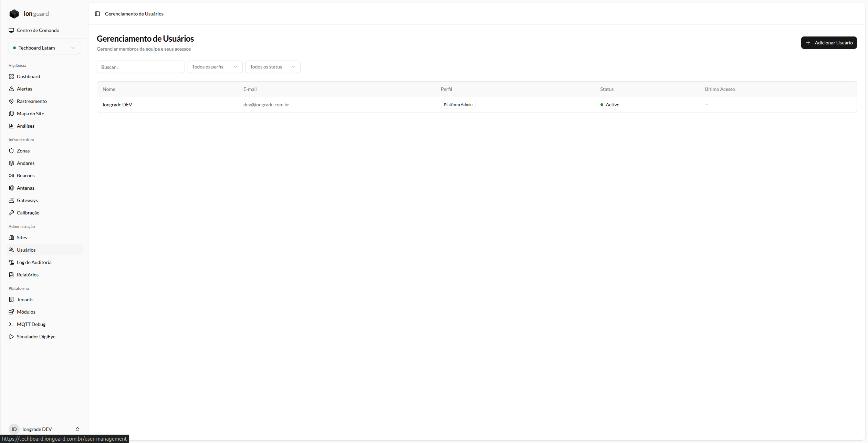Click the Infraestrutura section label
The image size is (868, 443).
[x=21, y=140]
